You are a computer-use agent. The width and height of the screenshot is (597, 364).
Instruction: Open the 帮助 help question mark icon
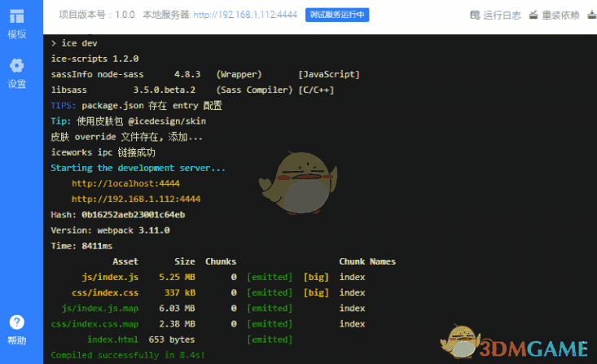(x=17, y=322)
